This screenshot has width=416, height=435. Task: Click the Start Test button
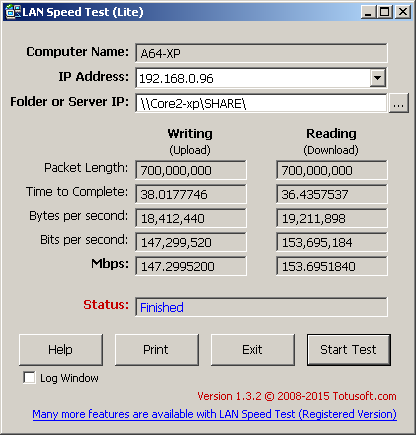click(x=349, y=350)
